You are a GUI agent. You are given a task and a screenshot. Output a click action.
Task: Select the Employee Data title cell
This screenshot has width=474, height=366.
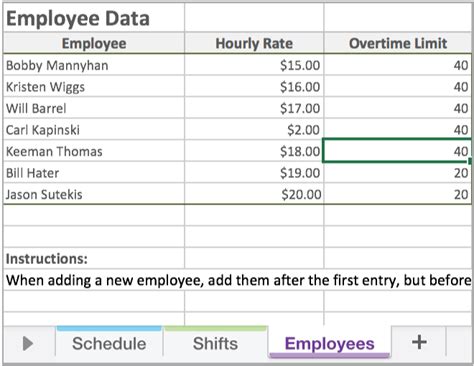click(94, 18)
